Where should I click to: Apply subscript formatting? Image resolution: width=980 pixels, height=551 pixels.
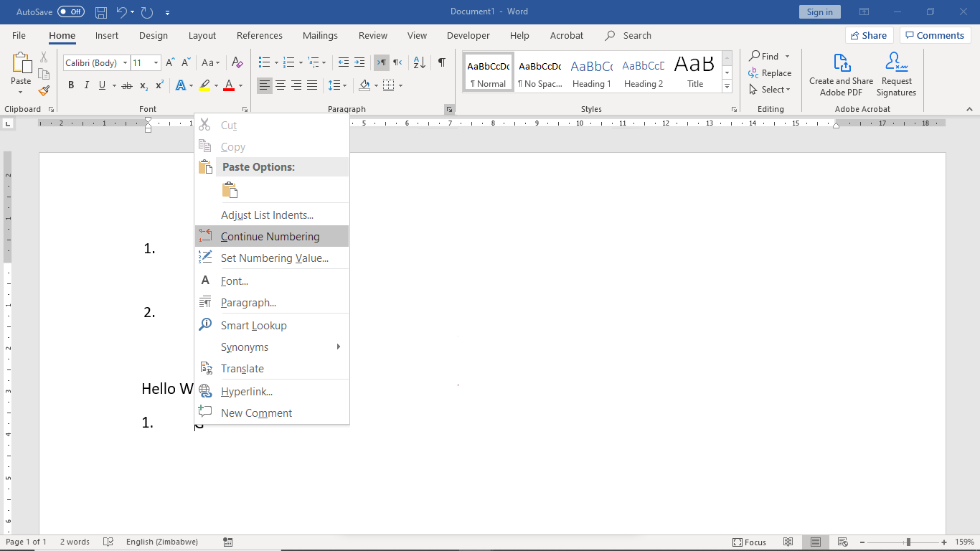click(x=143, y=85)
